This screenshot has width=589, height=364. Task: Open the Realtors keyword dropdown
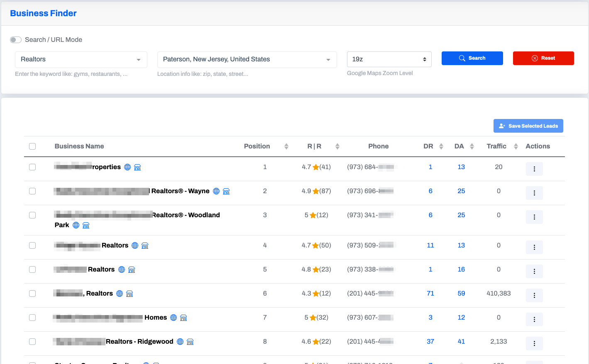(x=81, y=59)
